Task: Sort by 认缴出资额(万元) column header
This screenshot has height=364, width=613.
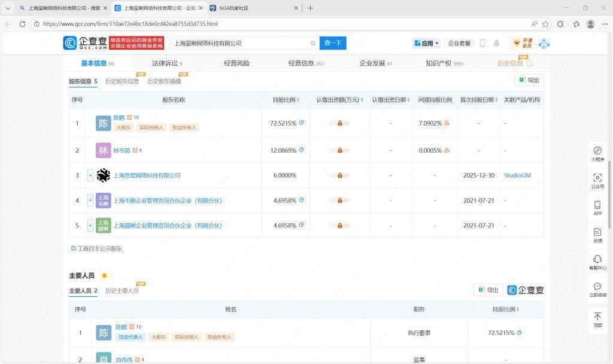Action: tap(339, 100)
